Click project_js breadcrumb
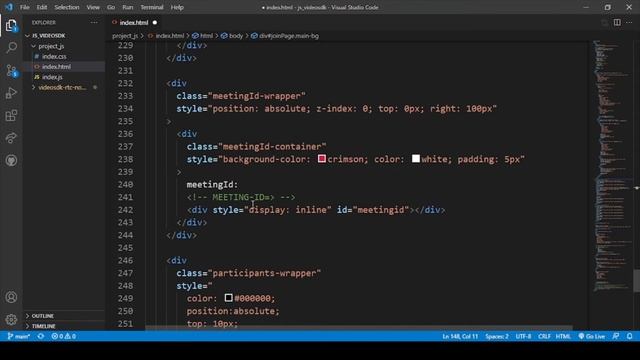The width and height of the screenshot is (640, 360). click(x=125, y=36)
